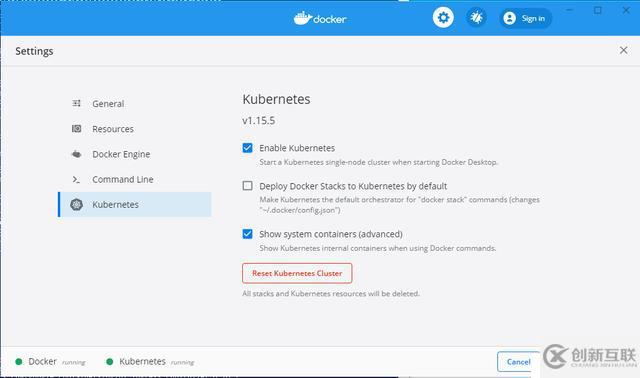
Task: Select the General icon in sidebar
Action: pos(76,103)
